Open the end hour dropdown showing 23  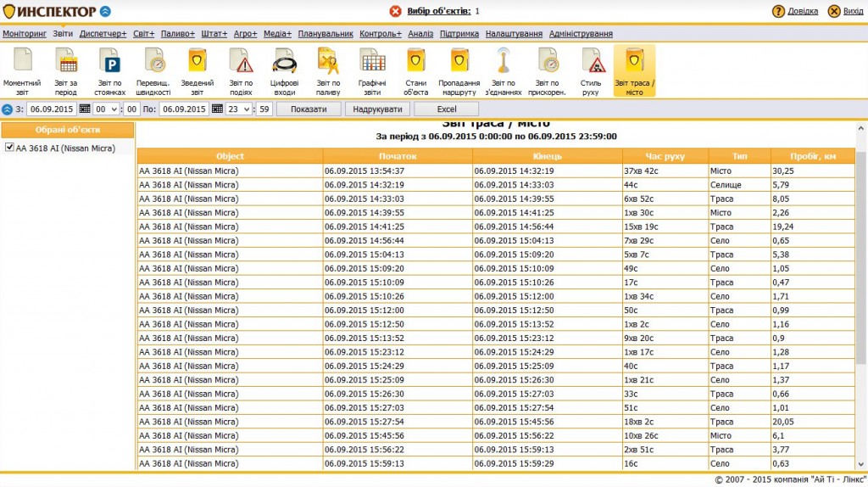click(239, 109)
